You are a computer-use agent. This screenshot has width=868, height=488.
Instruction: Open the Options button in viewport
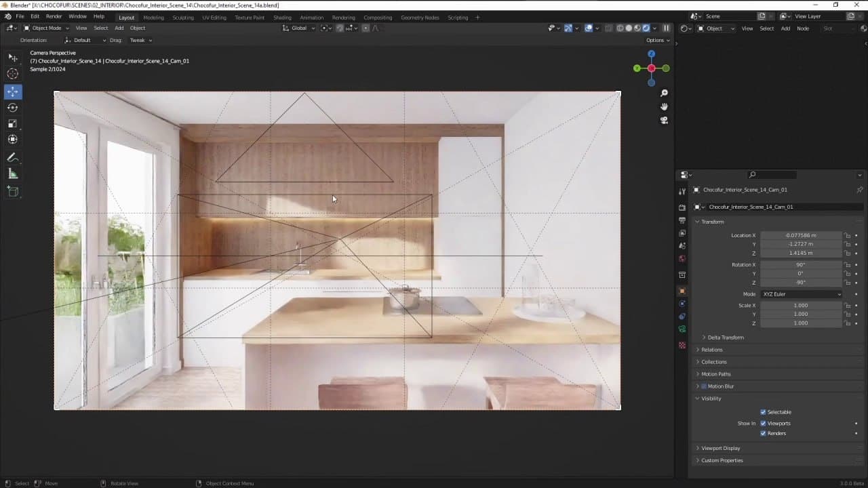658,40
